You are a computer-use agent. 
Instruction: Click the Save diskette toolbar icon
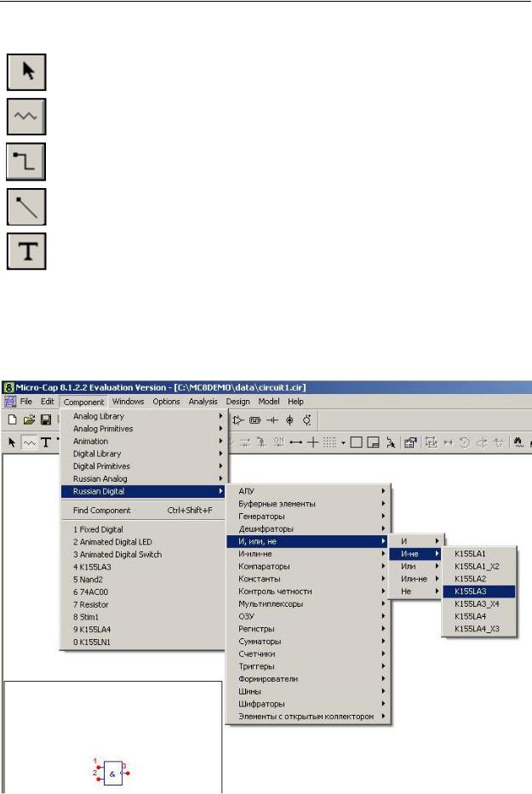pyautogui.click(x=46, y=420)
